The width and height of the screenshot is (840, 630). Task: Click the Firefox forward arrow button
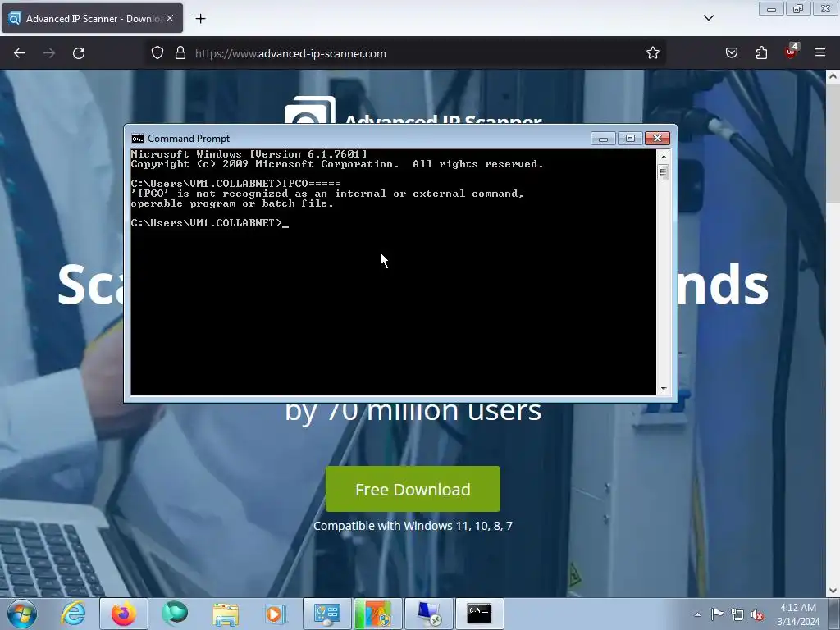click(x=49, y=53)
